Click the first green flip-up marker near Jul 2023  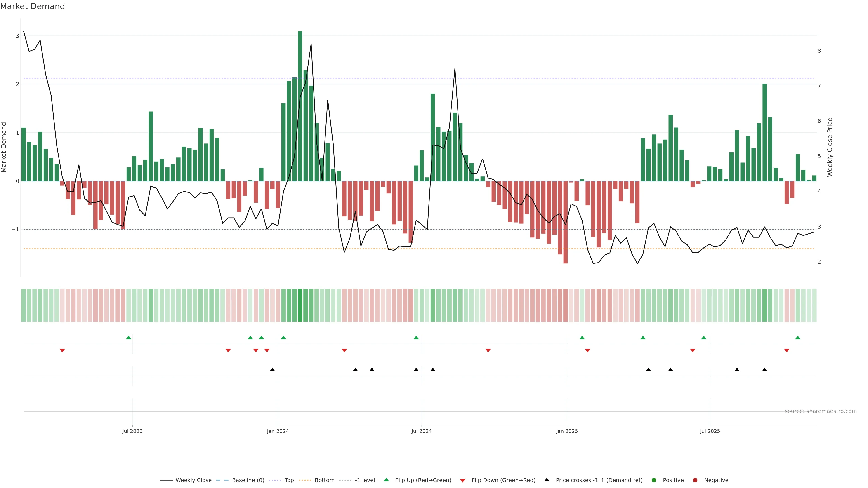coord(128,338)
